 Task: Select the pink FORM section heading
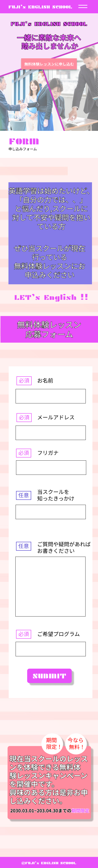(x=24, y=141)
